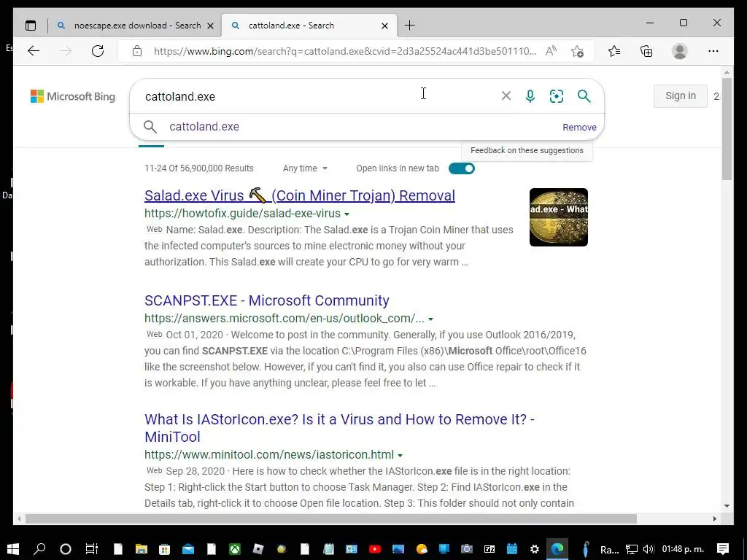Viewport: 747px width, 560px height.
Task: Open Cortana circle on taskbar
Action: pyautogui.click(x=65, y=549)
